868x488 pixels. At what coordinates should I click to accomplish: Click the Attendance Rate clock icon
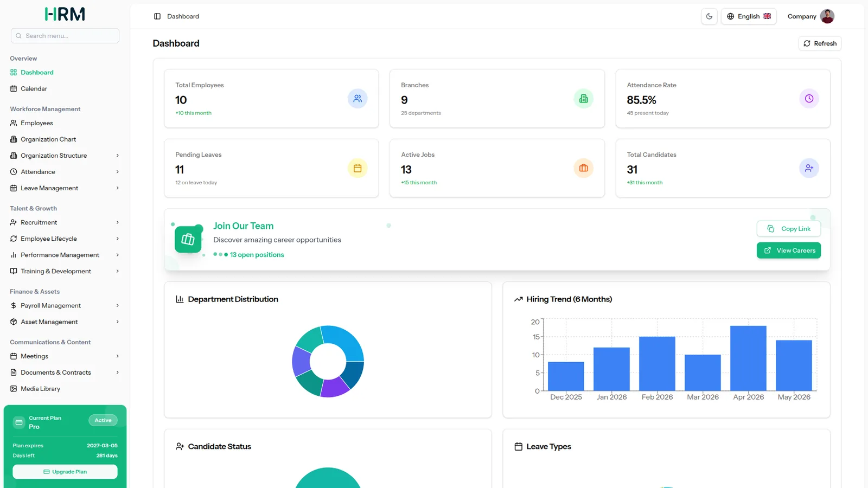click(809, 99)
